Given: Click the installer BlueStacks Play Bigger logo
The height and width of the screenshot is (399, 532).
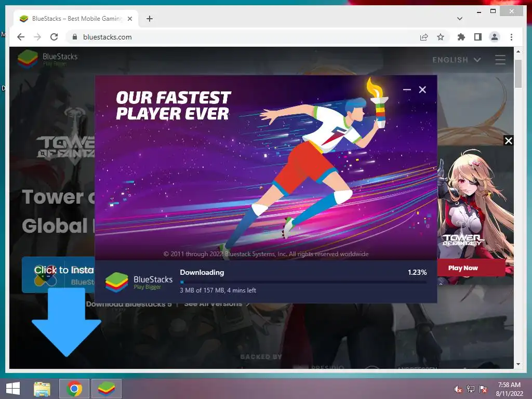Looking at the screenshot, I should coord(139,282).
